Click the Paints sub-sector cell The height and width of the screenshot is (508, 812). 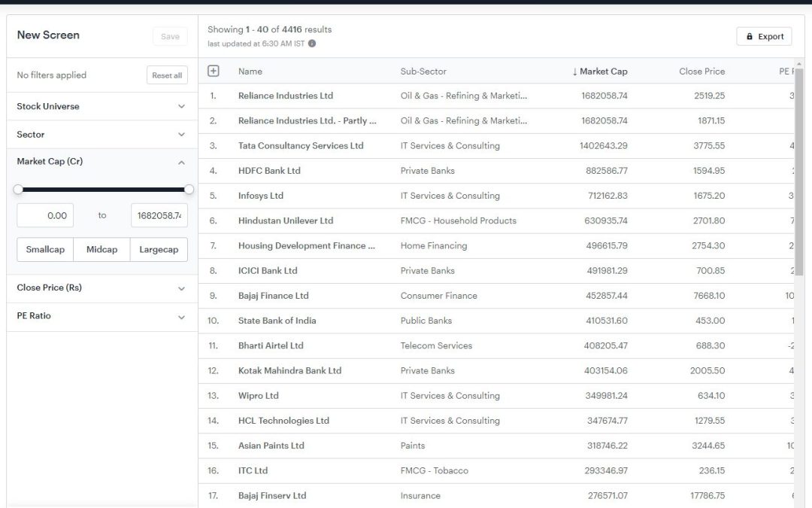point(412,446)
